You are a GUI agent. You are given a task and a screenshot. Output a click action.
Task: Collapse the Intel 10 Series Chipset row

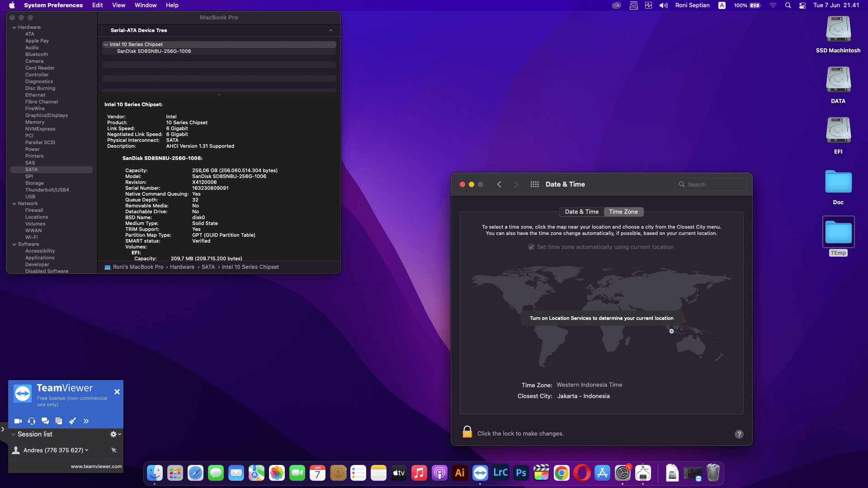[106, 44]
